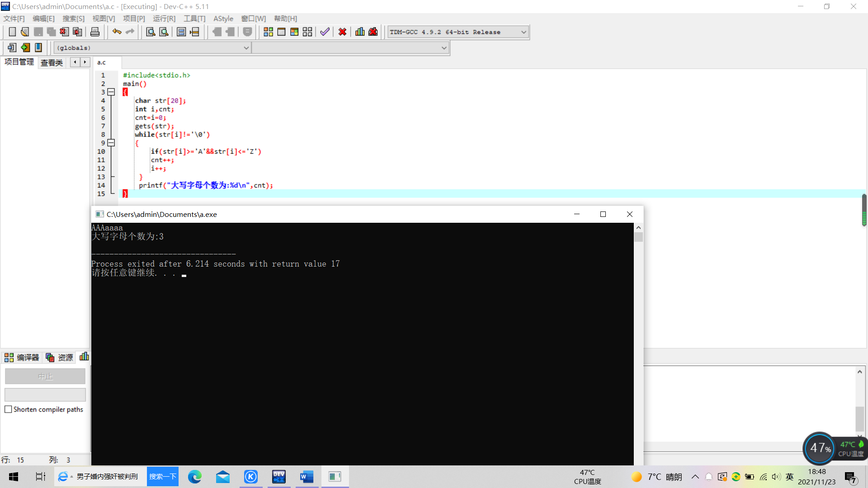Image resolution: width=868 pixels, height=488 pixels.
Task: Switch to the 查看类 tab
Action: pyautogui.click(x=52, y=62)
